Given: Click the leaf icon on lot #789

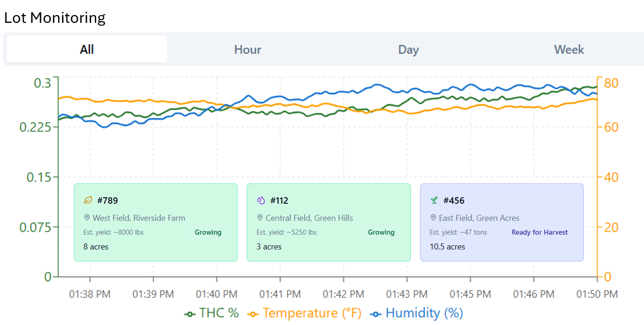Looking at the screenshot, I should (x=88, y=200).
